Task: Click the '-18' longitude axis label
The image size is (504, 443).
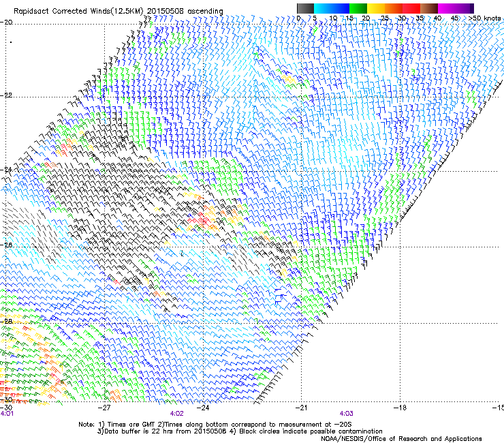Action: pos(400,408)
